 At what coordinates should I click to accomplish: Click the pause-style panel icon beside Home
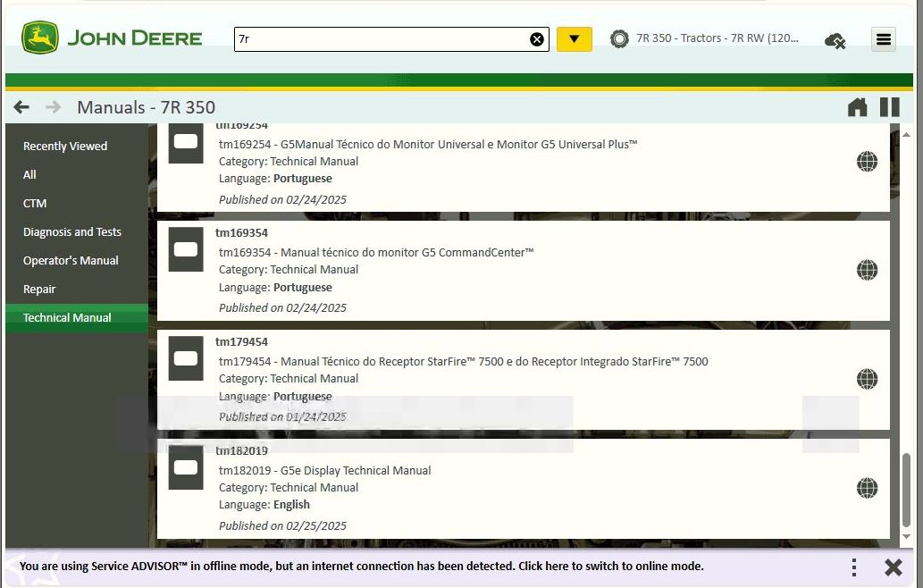tap(889, 107)
